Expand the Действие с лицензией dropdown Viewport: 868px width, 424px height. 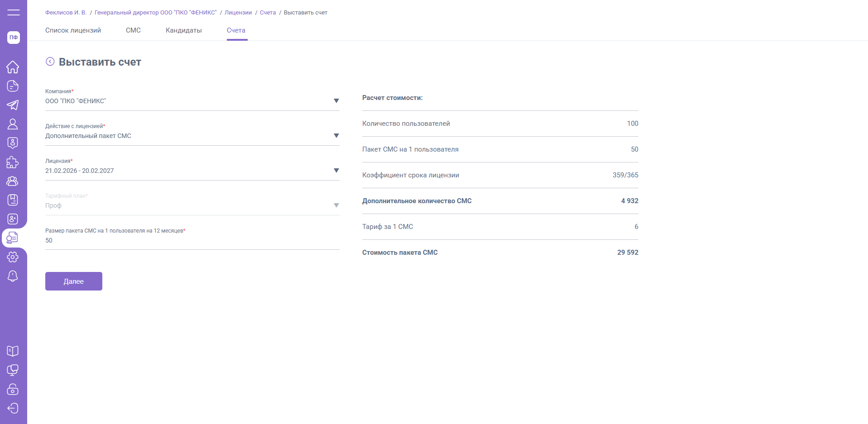(336, 136)
